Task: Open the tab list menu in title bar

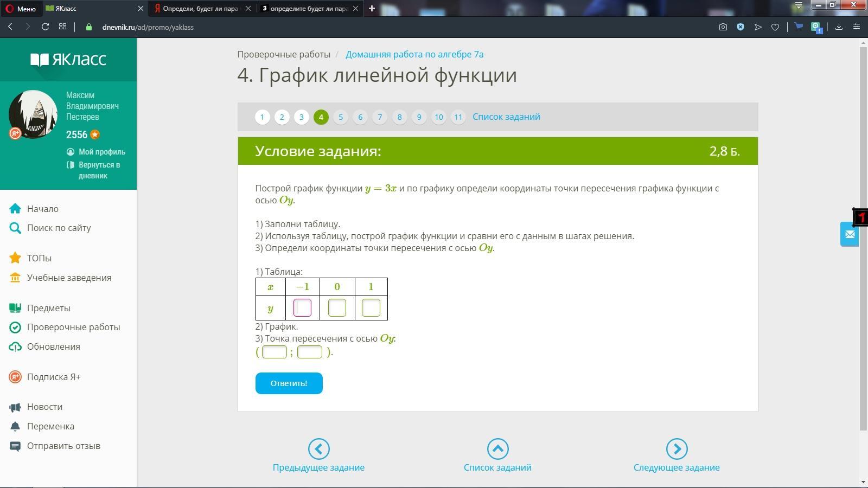Action: [x=799, y=5]
